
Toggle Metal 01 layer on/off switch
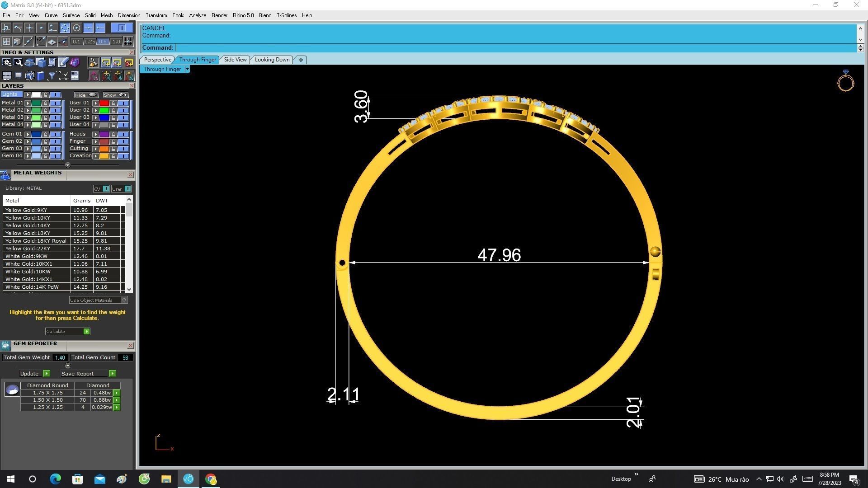tap(55, 103)
